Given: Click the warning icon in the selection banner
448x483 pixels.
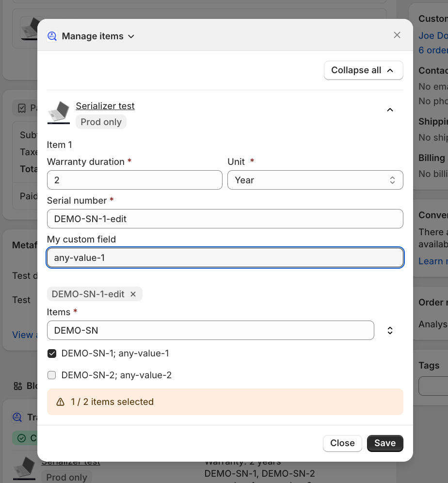Looking at the screenshot, I should (x=61, y=402).
